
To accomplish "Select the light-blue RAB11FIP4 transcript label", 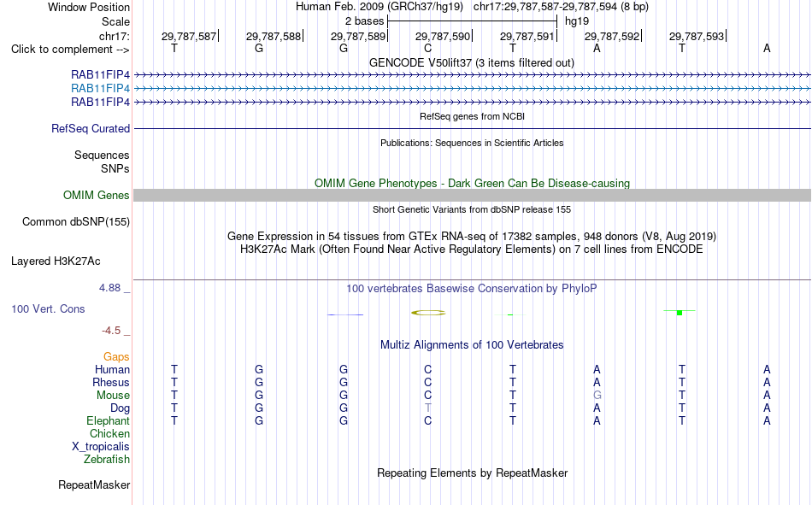I will [101, 89].
